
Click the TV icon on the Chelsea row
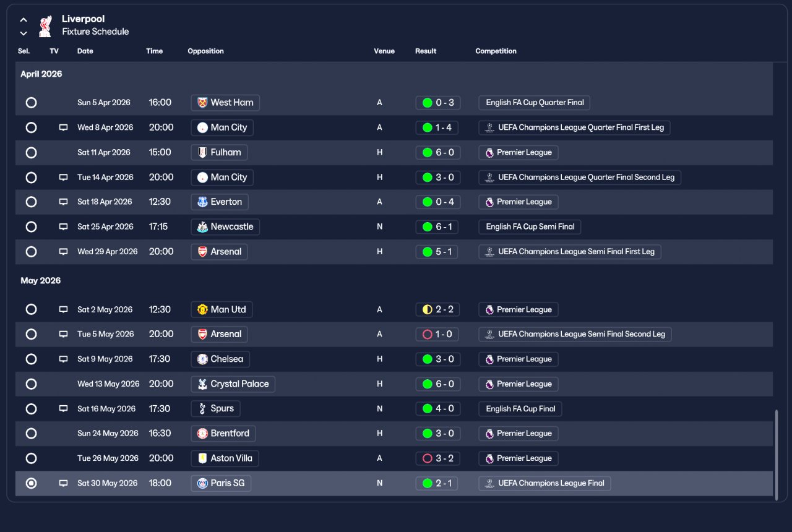click(x=63, y=359)
